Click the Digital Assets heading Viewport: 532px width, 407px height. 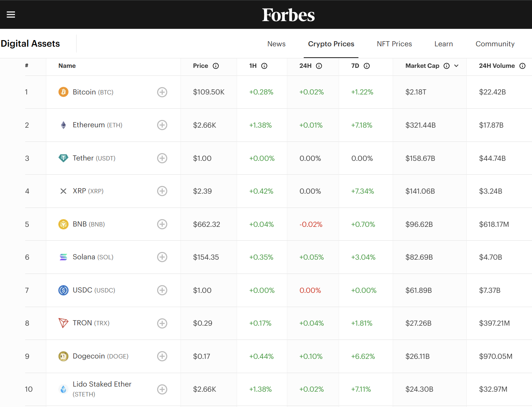point(30,43)
